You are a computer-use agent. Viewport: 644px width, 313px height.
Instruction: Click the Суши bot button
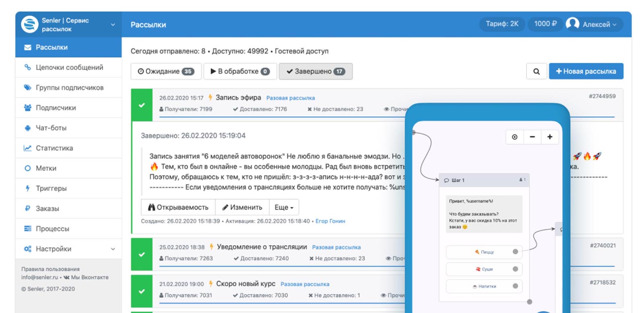pos(484,269)
